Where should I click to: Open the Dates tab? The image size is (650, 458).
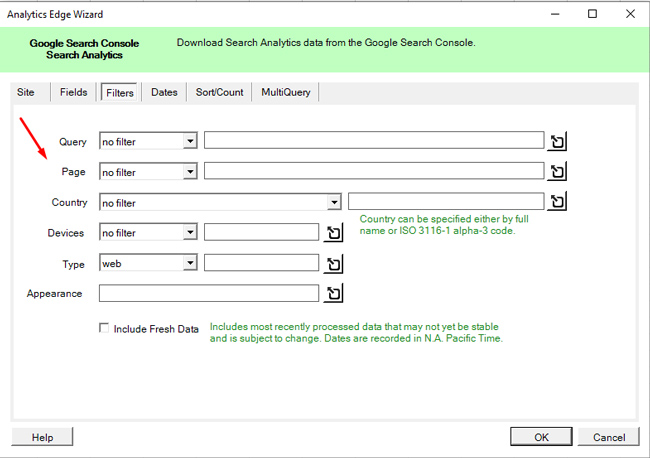pos(164,92)
